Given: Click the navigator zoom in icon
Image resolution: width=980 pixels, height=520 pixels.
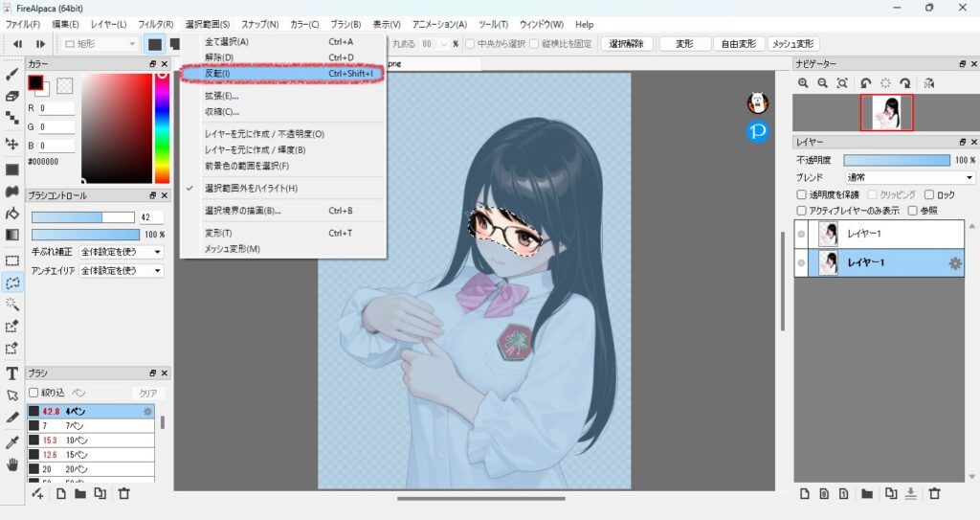Looking at the screenshot, I should (803, 83).
